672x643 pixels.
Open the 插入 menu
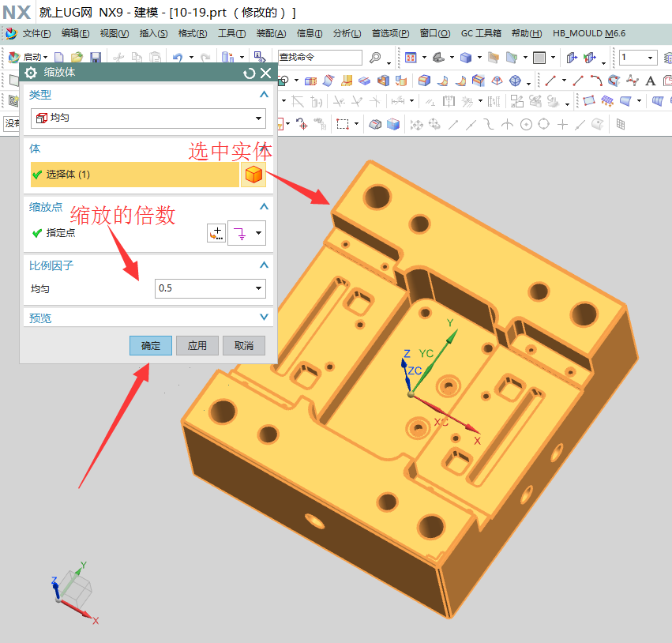[x=152, y=34]
